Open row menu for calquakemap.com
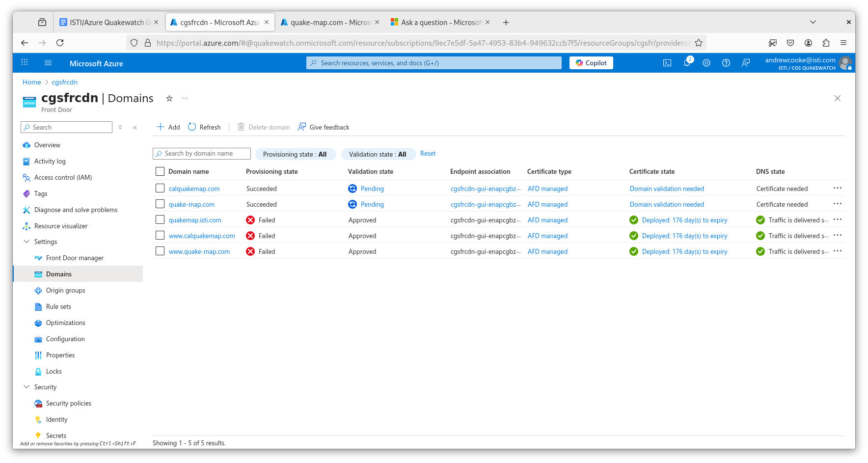This screenshot has height=463, width=868. 838,188
